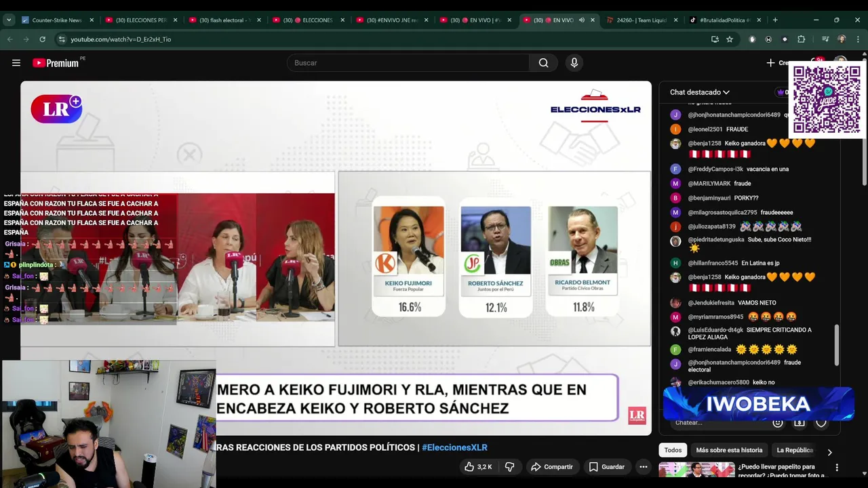The image size is (868, 488).
Task: Close the Team Liquid tab
Action: point(676,20)
